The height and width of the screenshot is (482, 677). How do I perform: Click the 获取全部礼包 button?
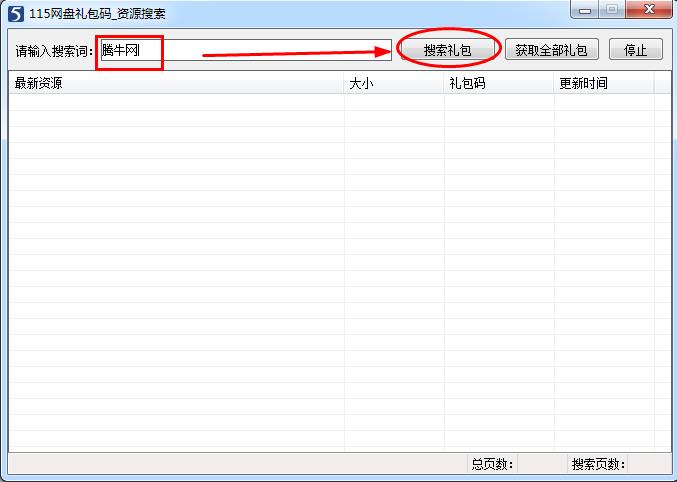[551, 50]
